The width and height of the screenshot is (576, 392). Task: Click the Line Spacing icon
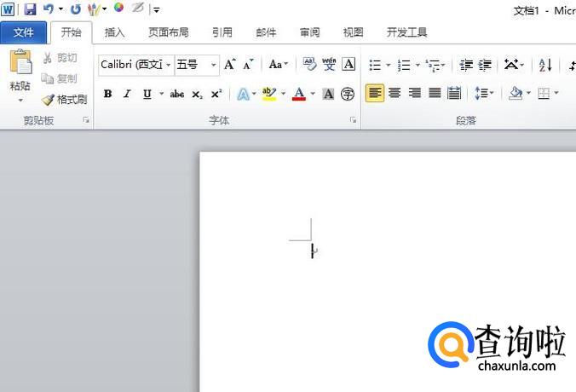[x=482, y=93]
